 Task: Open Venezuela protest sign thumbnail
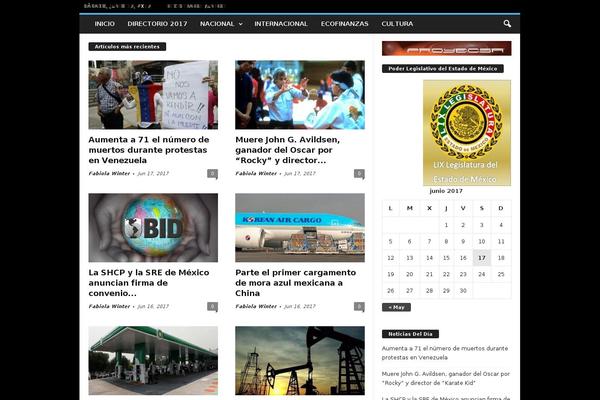point(153,95)
